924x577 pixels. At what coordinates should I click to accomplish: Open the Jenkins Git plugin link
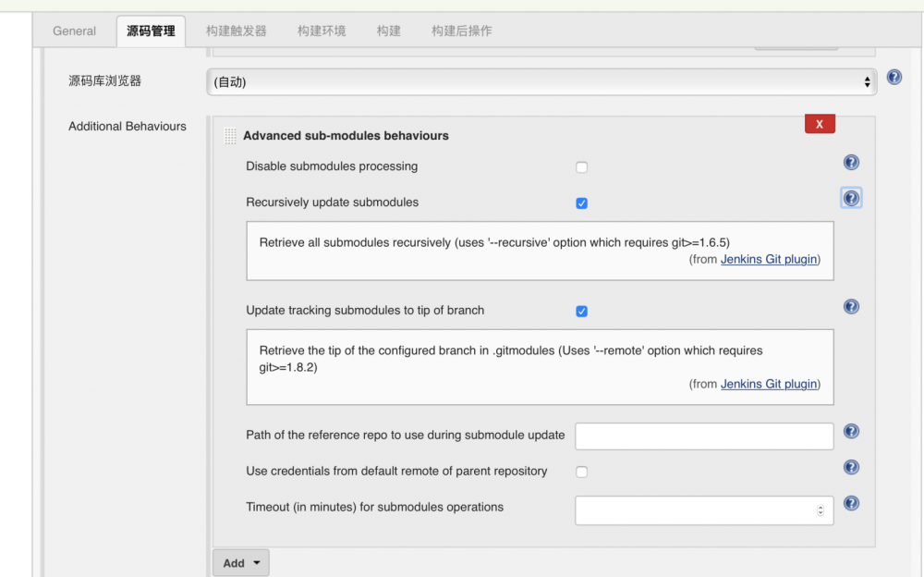(x=769, y=259)
